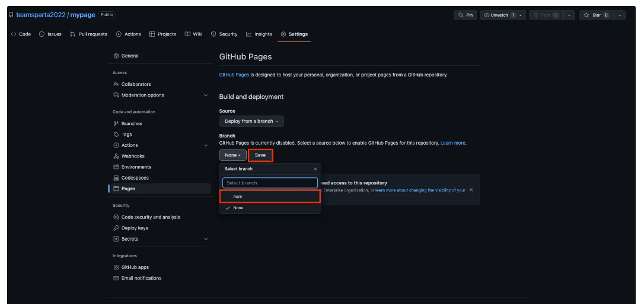The width and height of the screenshot is (644, 304).
Task: Click the branch icon beside Branches
Action: [x=116, y=123]
